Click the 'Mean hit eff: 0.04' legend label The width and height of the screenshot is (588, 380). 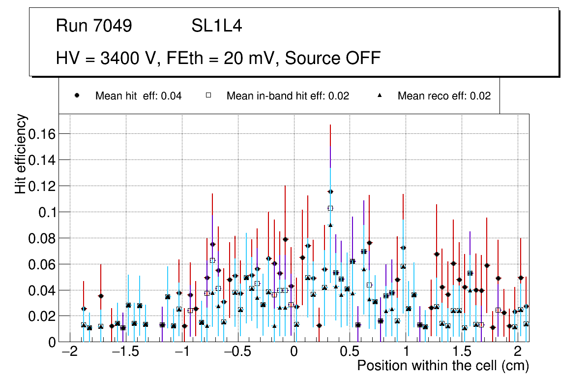[138, 96]
